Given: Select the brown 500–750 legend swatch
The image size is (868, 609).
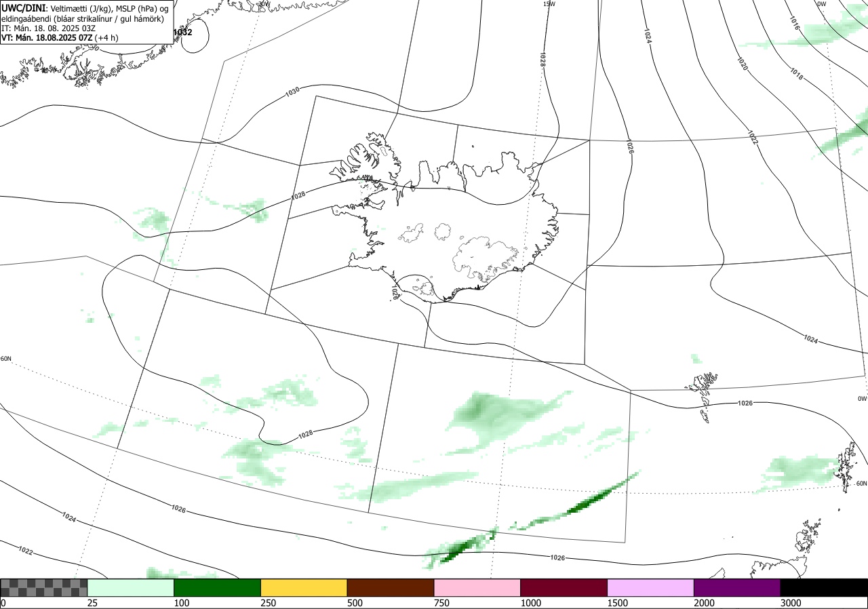Looking at the screenshot, I should tap(391, 587).
